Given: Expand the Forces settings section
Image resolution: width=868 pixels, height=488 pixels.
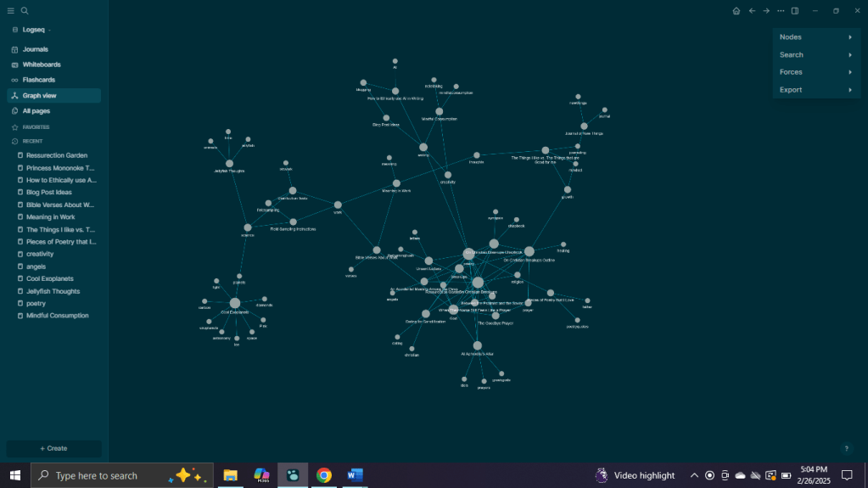Looking at the screenshot, I should coord(815,72).
